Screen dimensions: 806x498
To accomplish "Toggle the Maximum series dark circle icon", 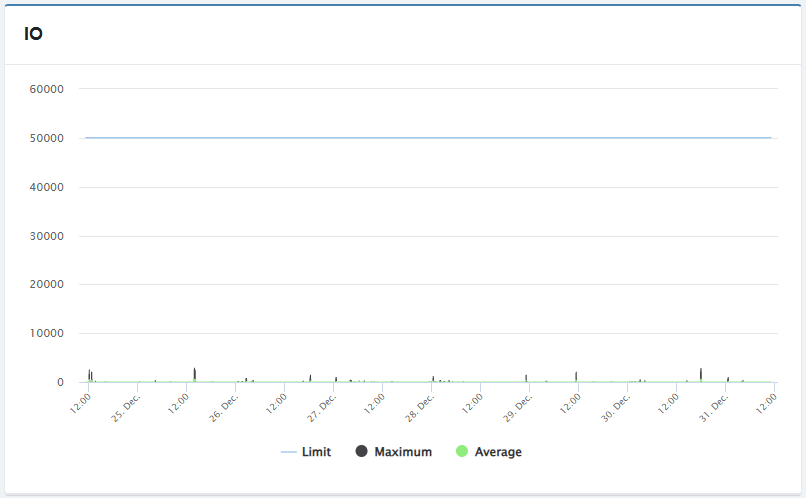I will click(x=362, y=452).
